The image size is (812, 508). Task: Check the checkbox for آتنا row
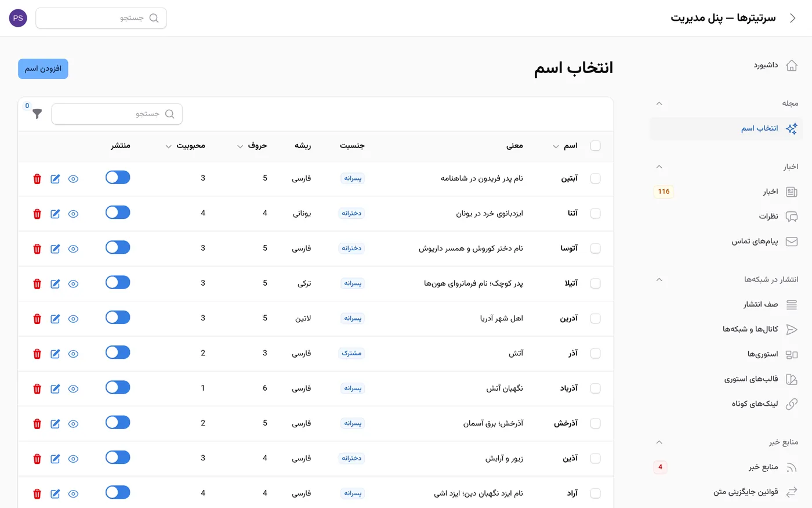tap(595, 214)
